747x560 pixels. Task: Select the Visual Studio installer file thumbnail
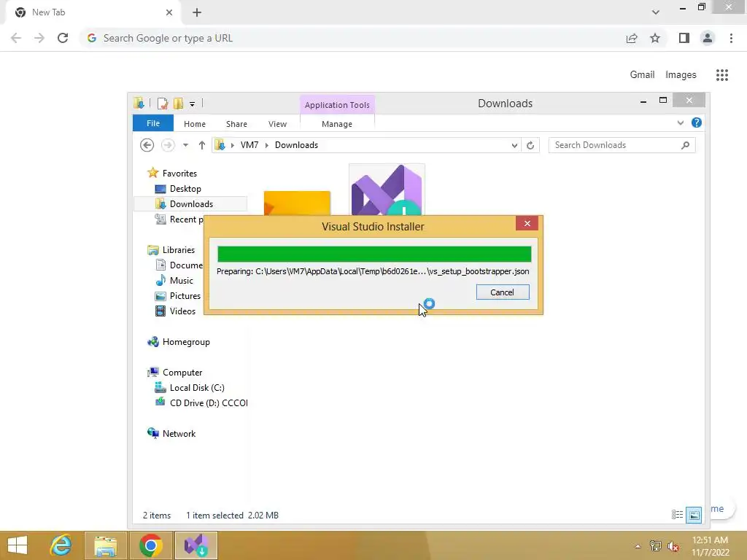tap(387, 190)
